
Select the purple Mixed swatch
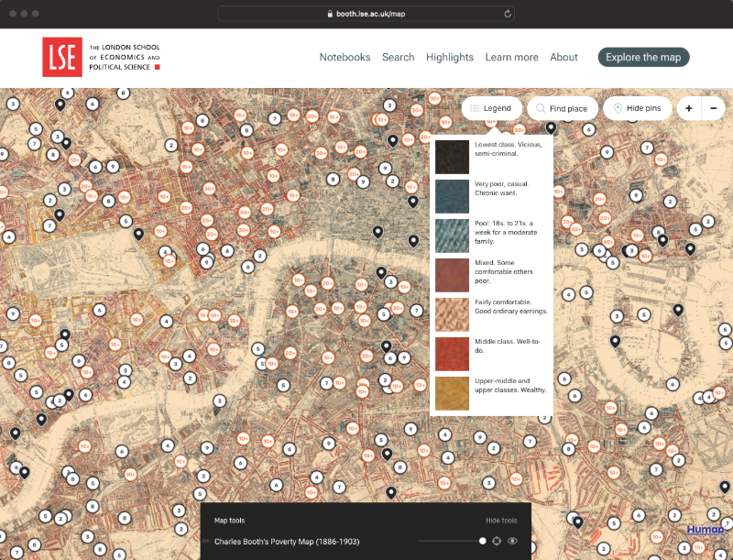(x=452, y=275)
